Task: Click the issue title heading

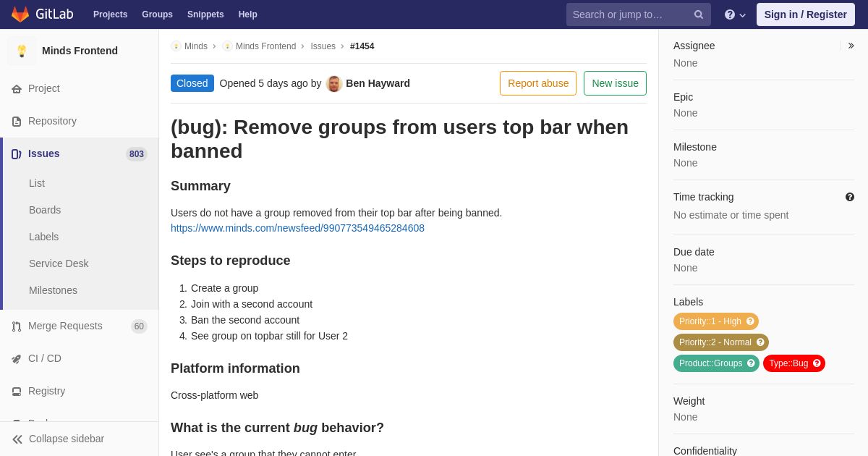Action: (x=409, y=139)
